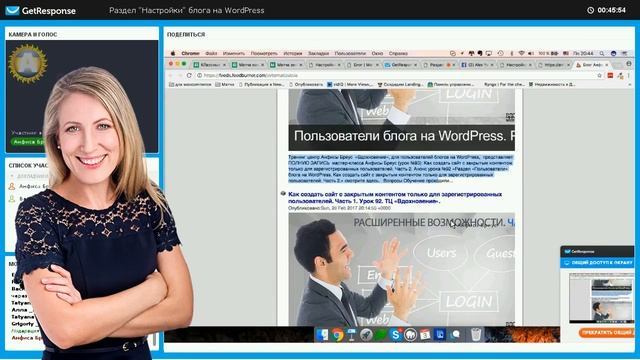Click the presenter avatar badge in the camera panel

[x=28, y=64]
